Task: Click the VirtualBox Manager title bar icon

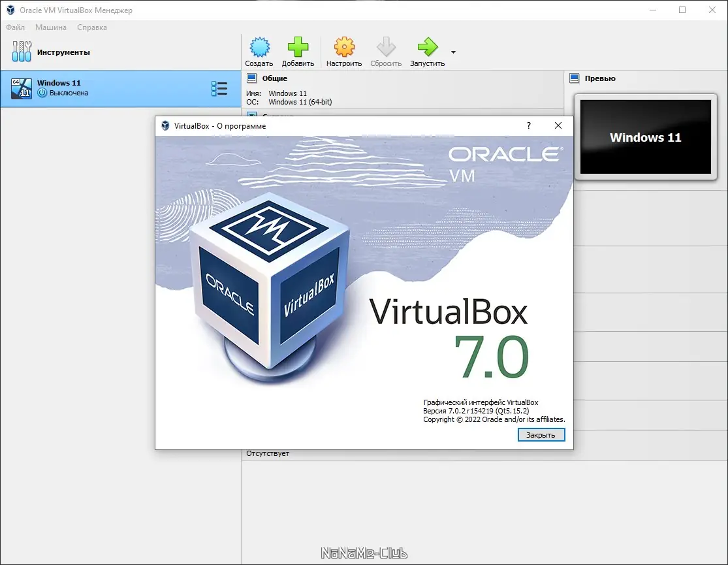Action: (10, 10)
